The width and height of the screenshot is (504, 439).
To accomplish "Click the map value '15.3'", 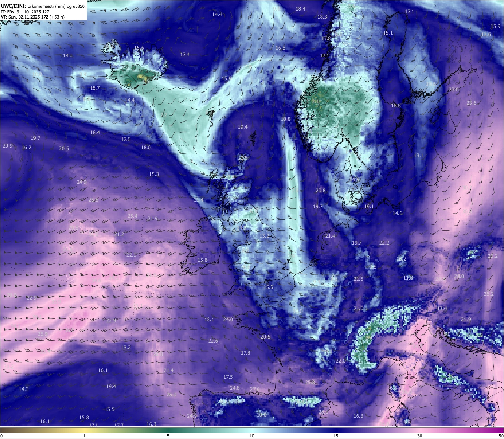I will [154, 174].
